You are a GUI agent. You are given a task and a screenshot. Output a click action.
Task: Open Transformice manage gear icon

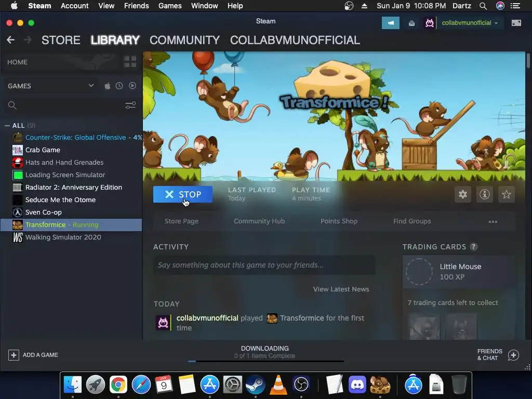coord(463,194)
